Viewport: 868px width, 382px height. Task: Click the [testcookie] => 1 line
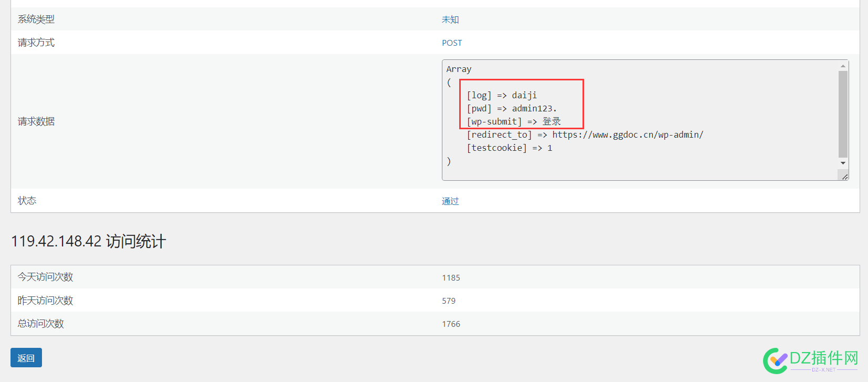click(x=510, y=148)
